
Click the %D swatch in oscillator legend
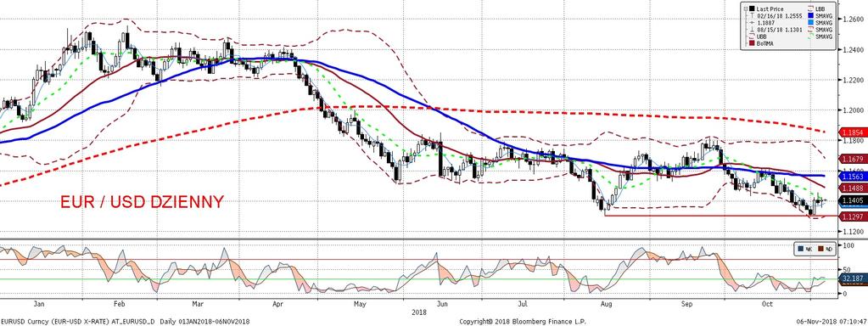pyautogui.click(x=820, y=249)
